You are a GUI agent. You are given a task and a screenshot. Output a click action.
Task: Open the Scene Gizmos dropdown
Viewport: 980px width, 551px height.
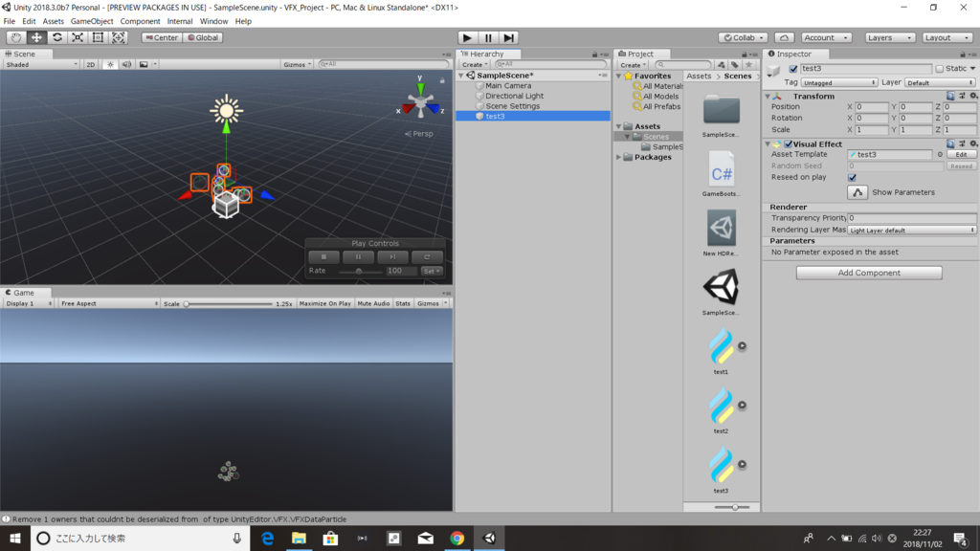(x=297, y=64)
